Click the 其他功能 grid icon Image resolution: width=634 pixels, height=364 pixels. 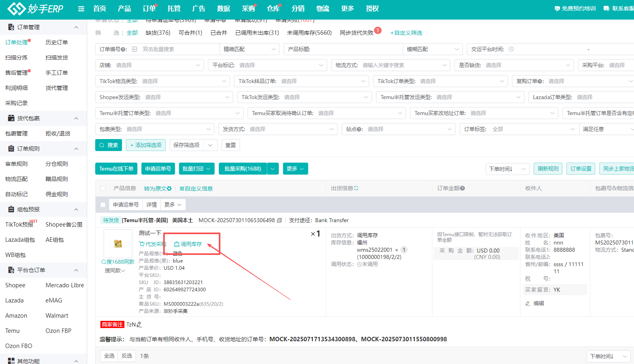tap(11, 361)
